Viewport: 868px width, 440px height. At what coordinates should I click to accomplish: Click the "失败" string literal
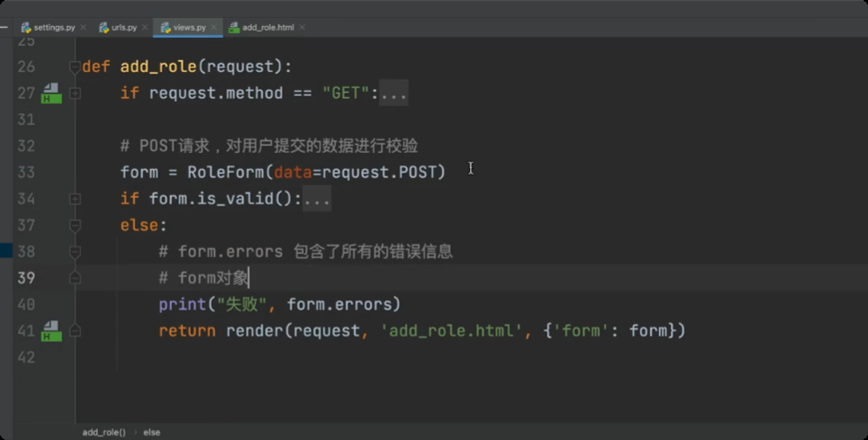coord(241,304)
